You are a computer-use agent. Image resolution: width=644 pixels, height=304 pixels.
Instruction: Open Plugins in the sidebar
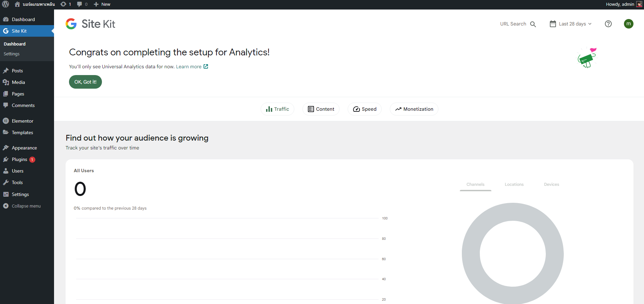coord(19,159)
